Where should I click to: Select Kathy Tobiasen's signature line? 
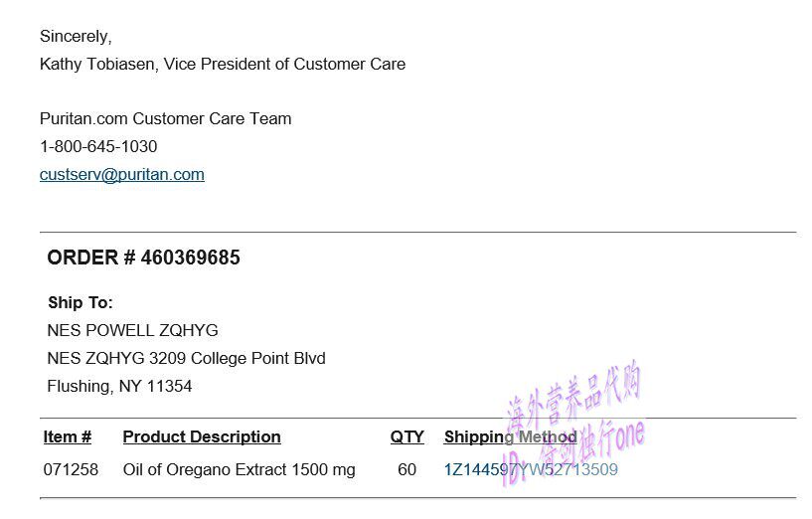click(x=223, y=65)
